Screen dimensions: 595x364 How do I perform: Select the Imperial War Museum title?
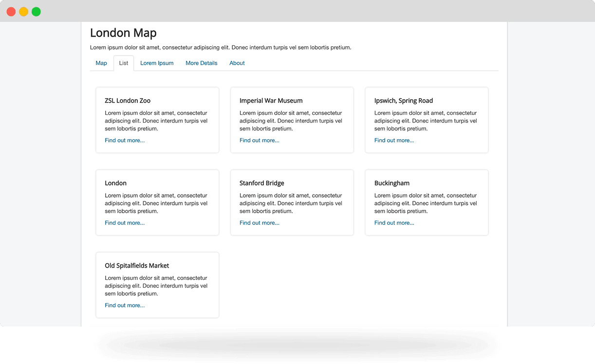point(271,101)
